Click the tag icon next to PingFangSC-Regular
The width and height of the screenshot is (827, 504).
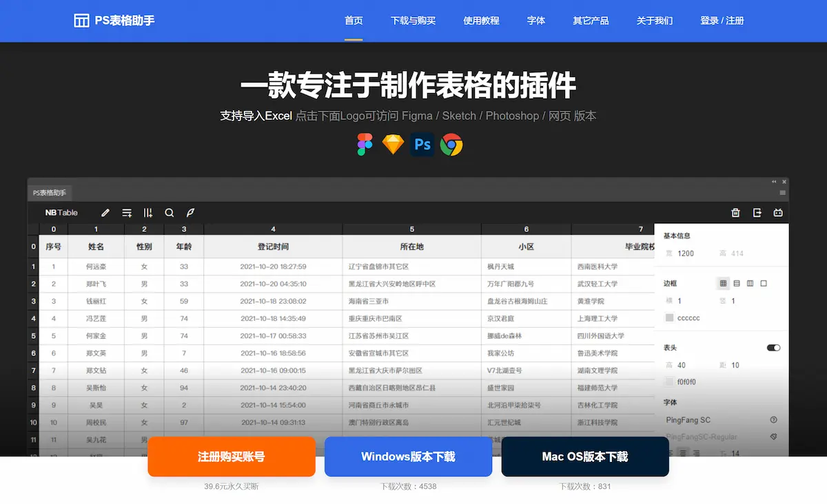pyautogui.click(x=773, y=437)
